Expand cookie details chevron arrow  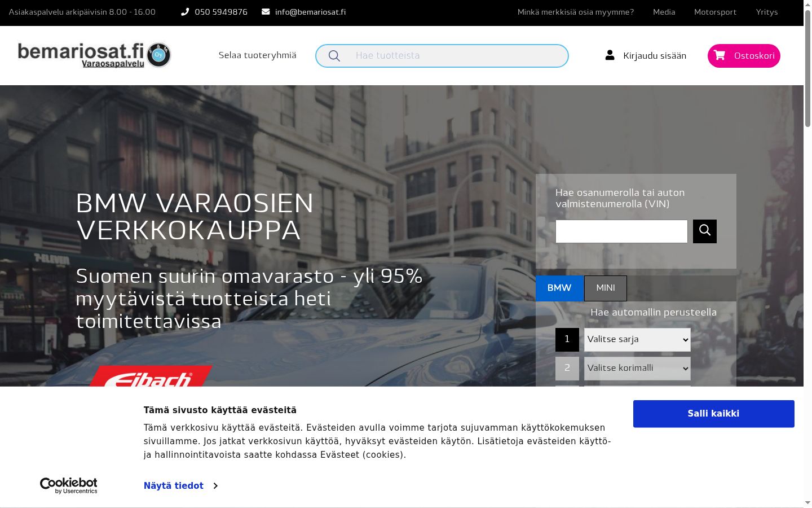point(215,485)
